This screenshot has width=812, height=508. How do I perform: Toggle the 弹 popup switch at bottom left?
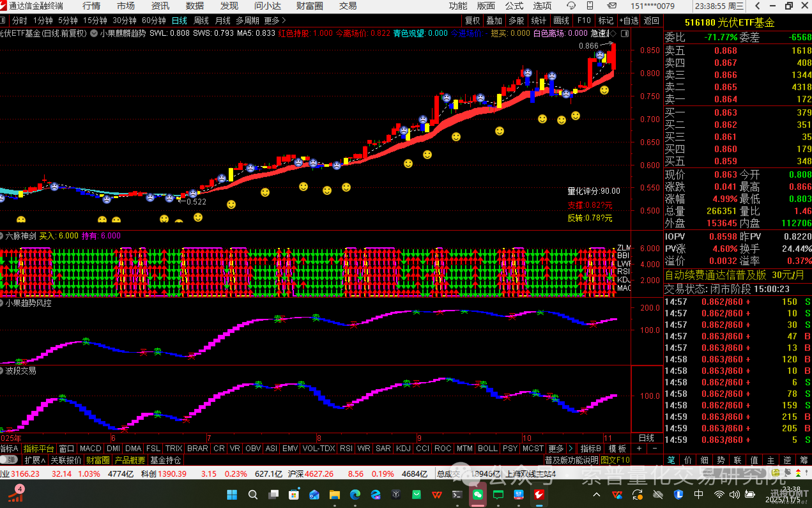click(8, 459)
